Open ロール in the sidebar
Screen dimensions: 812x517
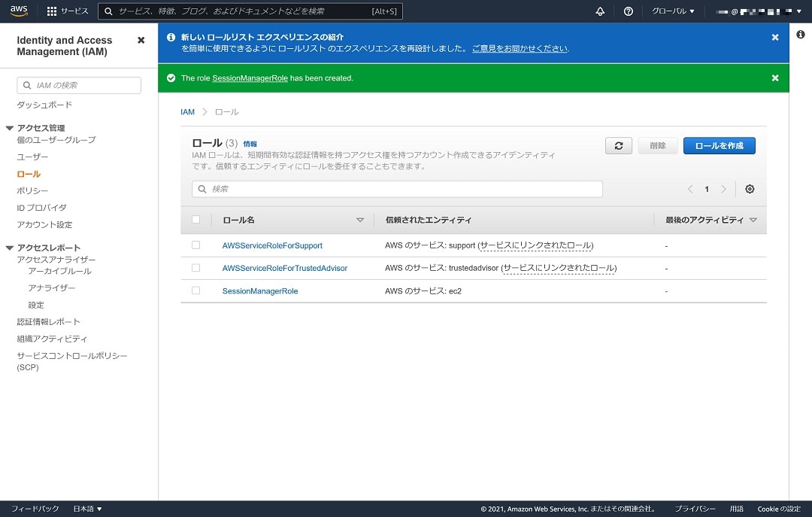coord(29,175)
